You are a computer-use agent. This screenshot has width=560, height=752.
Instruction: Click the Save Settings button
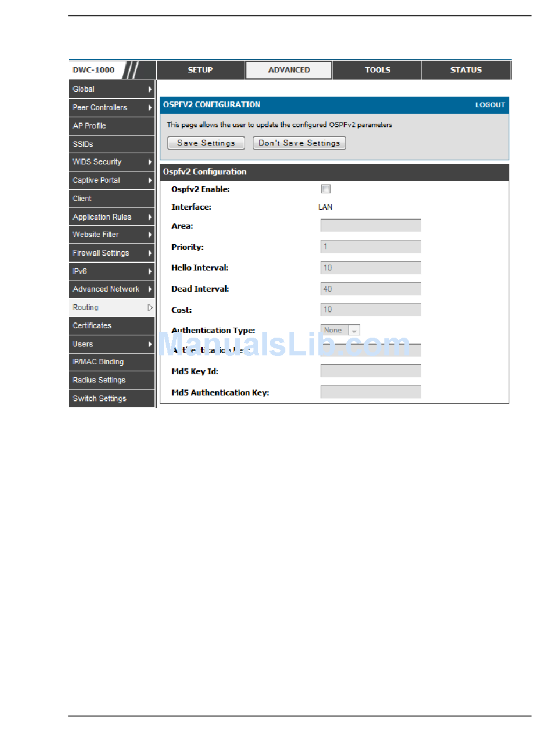point(206,143)
